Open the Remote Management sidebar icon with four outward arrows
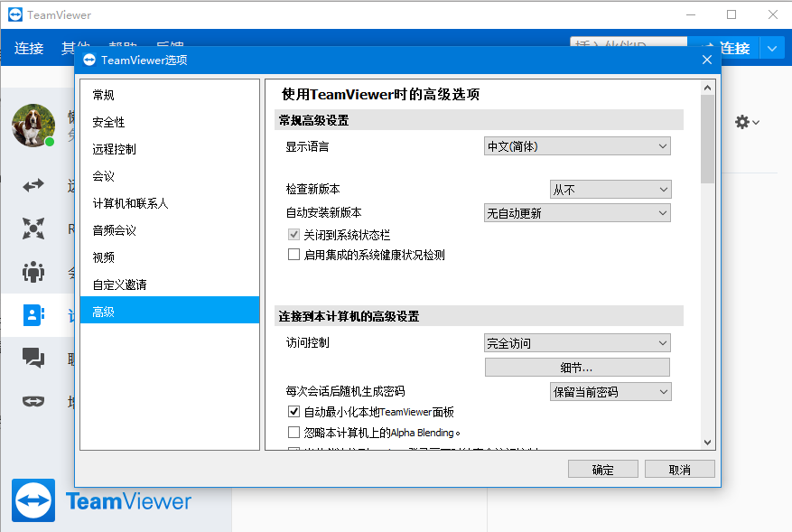Image resolution: width=792 pixels, height=532 pixels. (33, 229)
